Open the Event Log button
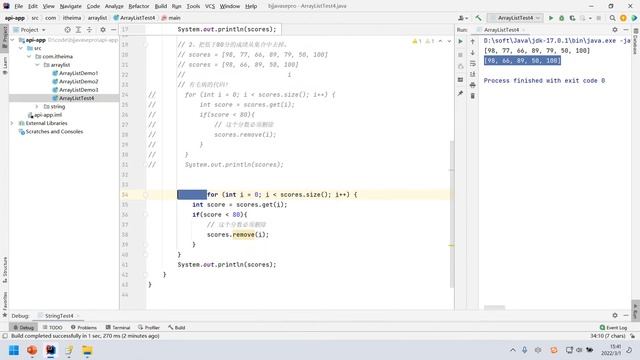The height and width of the screenshot is (360, 640). click(x=613, y=327)
